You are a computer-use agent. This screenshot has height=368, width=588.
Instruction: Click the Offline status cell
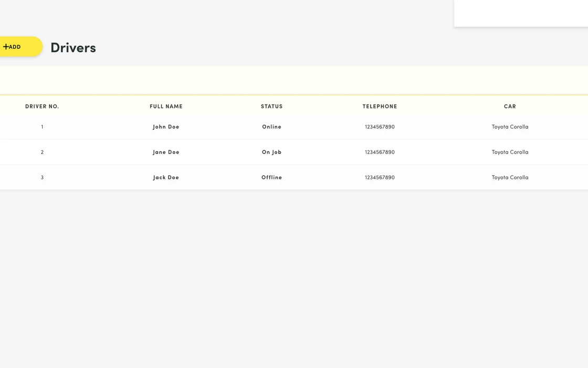pyautogui.click(x=272, y=177)
